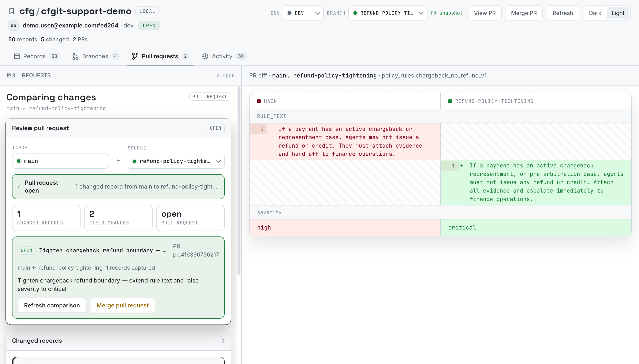Click the '5 changed' summary text
639x364 pixels.
tap(55, 39)
